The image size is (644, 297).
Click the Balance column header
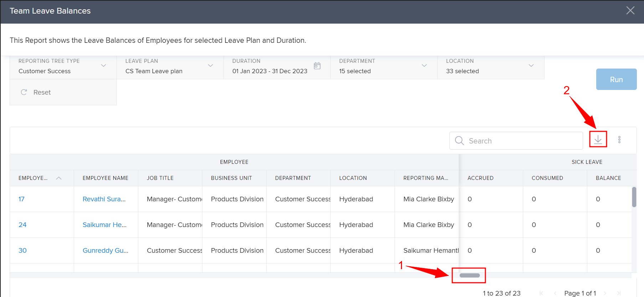coord(608,178)
